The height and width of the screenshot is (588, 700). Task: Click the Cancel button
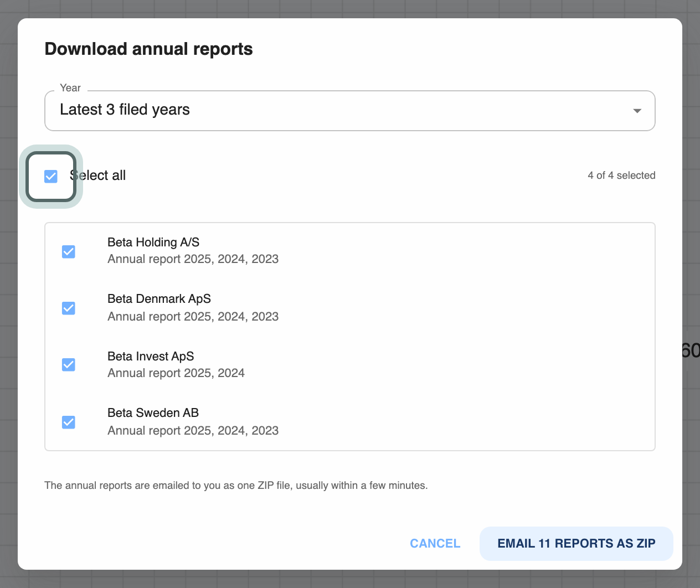pyautogui.click(x=435, y=544)
